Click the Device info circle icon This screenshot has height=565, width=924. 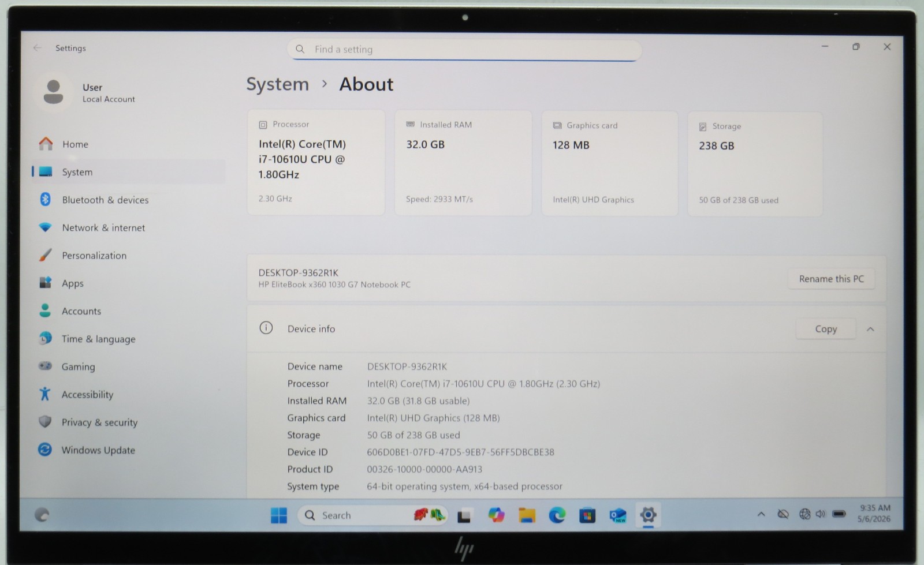tap(266, 328)
